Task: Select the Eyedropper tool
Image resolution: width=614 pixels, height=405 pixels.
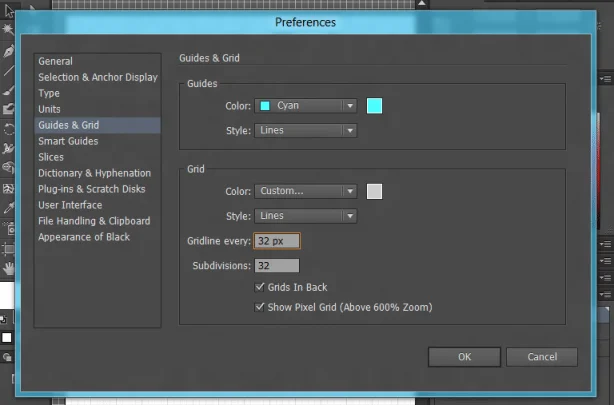Action: click(x=8, y=208)
